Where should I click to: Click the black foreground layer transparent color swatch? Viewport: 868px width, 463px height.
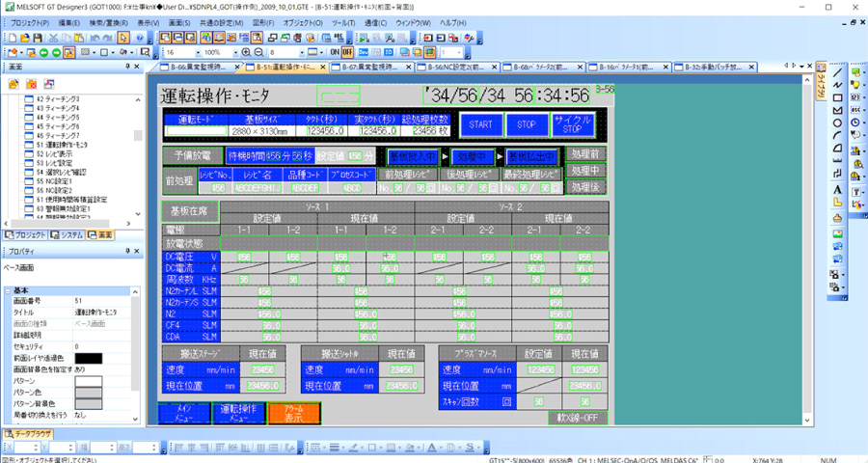(x=89, y=358)
